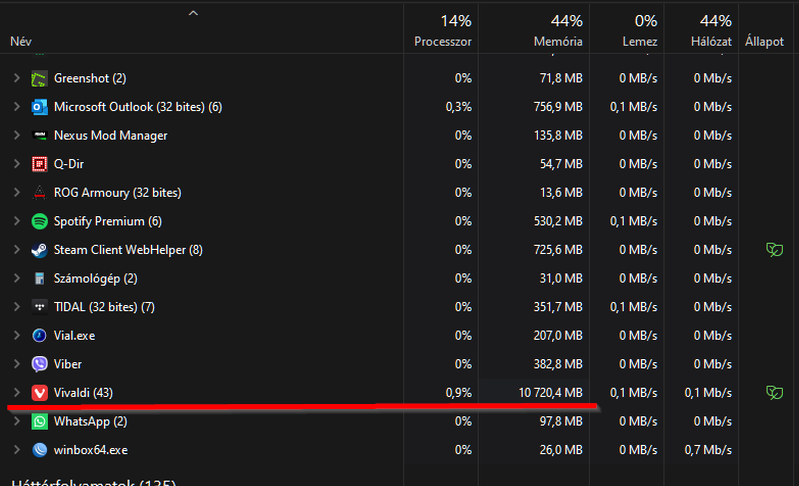
Task: Click the Viber purple icon
Action: click(x=39, y=364)
